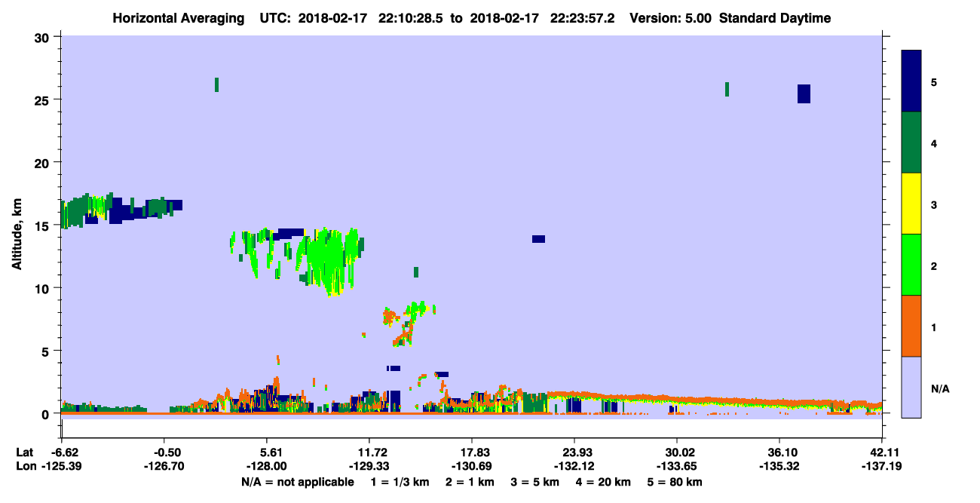Image resolution: width=980 pixels, height=503 pixels.
Task: Click the legend text '3 = 5 km'
Action: pyautogui.click(x=534, y=482)
